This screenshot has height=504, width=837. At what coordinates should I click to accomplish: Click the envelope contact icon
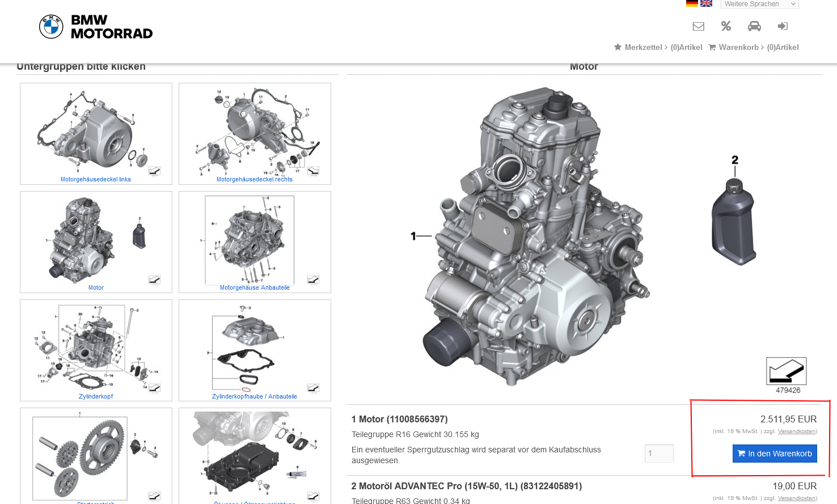699,26
